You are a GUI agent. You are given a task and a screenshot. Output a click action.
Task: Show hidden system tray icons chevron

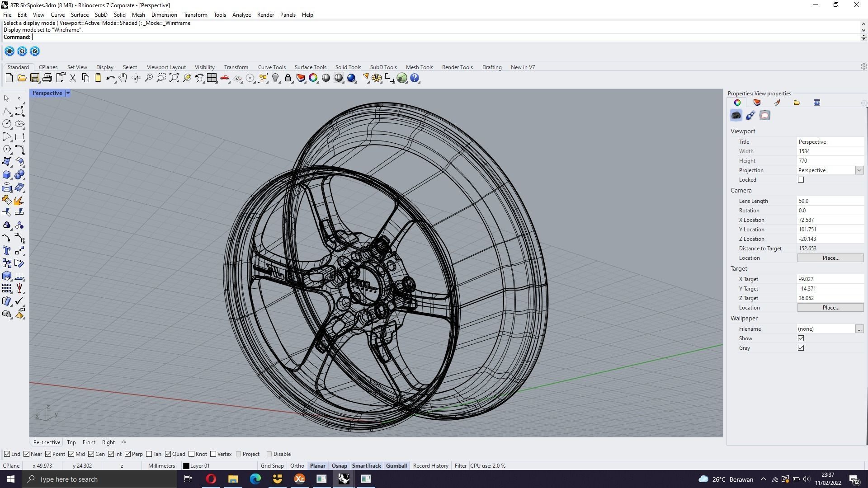pyautogui.click(x=764, y=479)
